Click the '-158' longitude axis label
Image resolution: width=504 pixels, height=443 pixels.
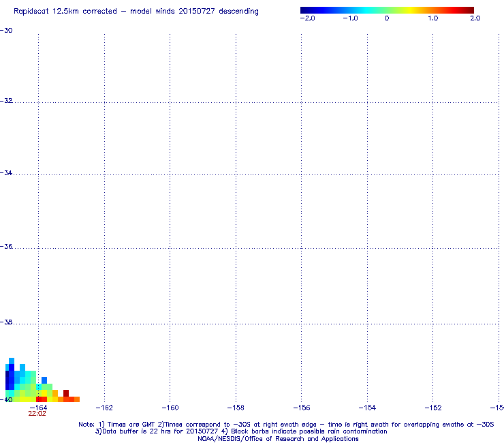coord(236,408)
